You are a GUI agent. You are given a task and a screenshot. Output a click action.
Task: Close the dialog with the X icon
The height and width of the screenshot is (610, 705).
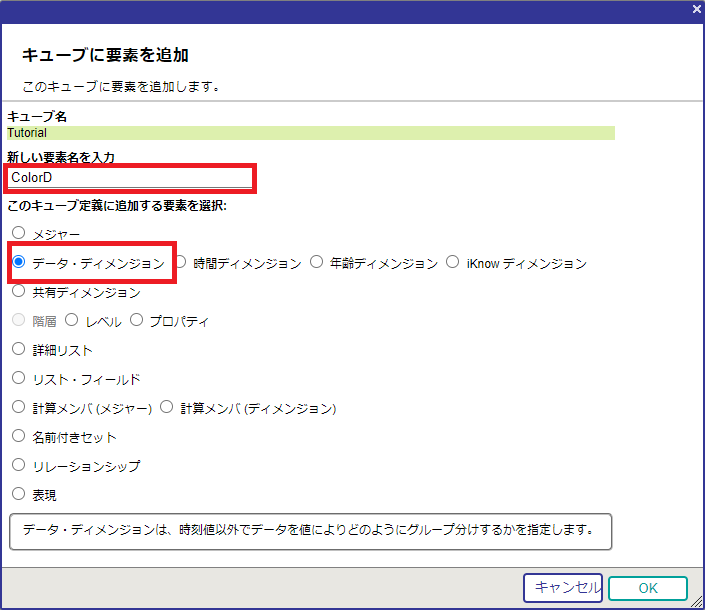click(696, 9)
